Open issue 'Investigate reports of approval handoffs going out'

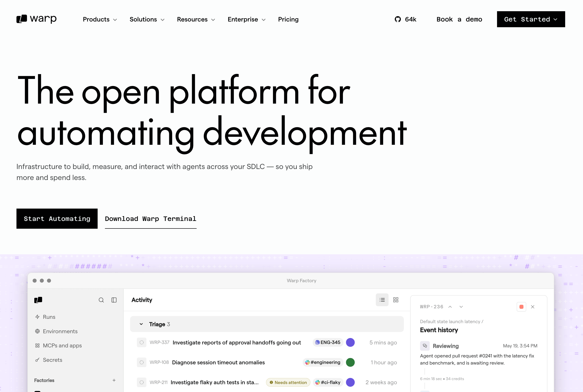click(237, 343)
